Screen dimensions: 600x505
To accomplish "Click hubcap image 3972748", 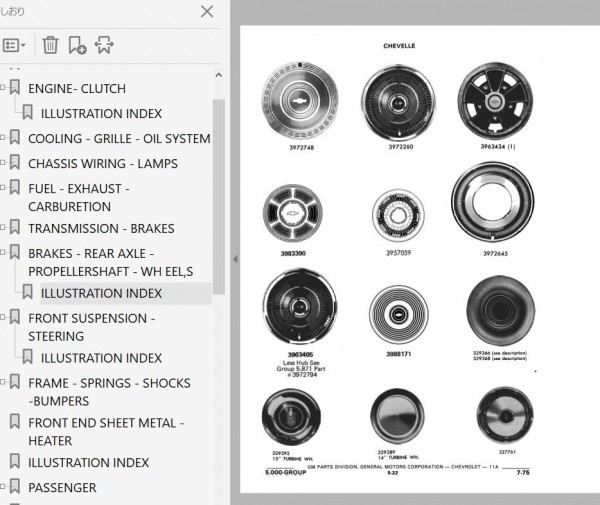I will [300, 101].
